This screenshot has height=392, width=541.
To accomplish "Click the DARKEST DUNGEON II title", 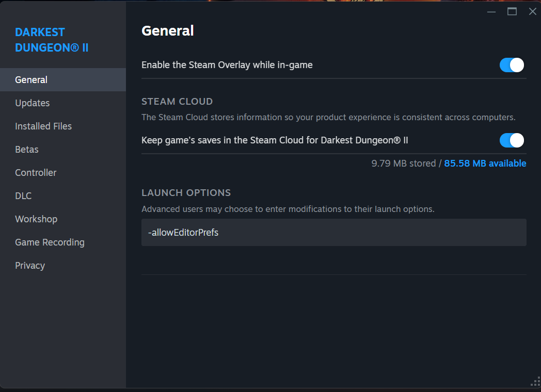I will [x=52, y=40].
